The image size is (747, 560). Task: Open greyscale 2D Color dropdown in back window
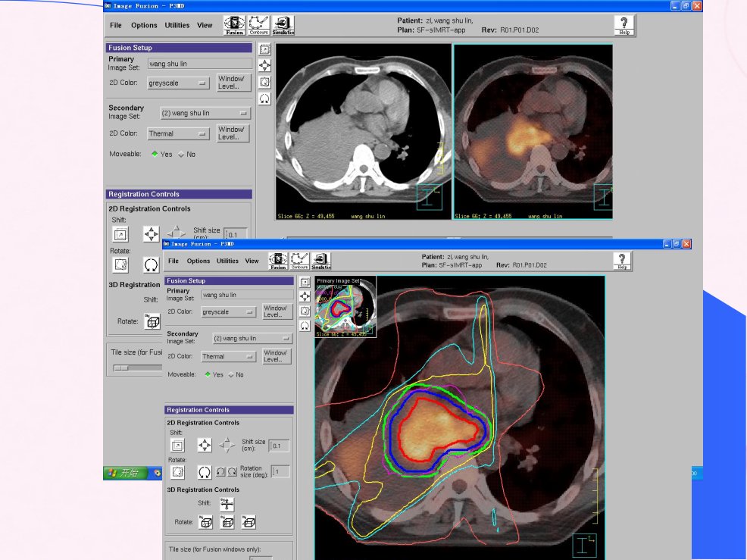[x=178, y=83]
